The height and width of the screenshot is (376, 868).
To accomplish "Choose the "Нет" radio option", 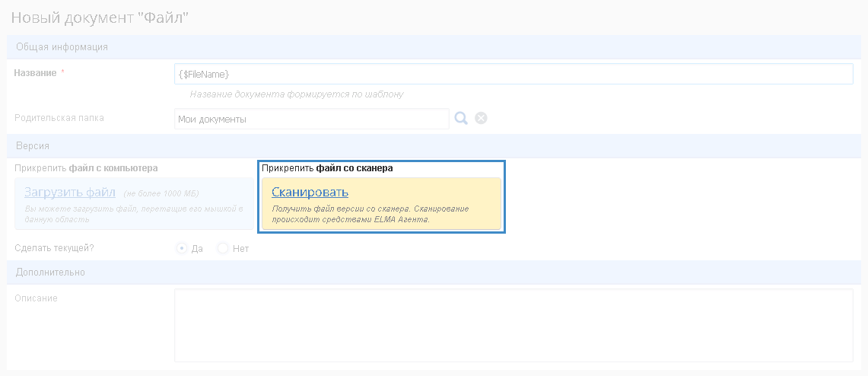I will point(222,248).
